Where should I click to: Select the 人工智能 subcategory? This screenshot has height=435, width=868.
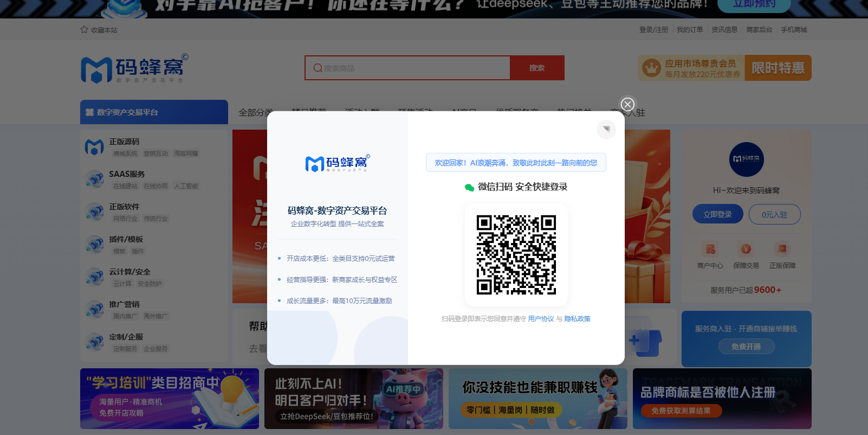[x=186, y=186]
